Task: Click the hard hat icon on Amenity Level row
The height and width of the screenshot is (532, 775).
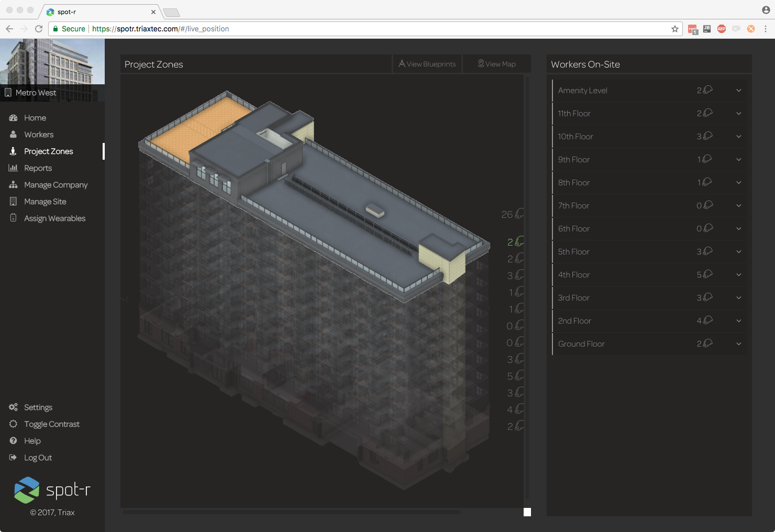Action: (707, 90)
